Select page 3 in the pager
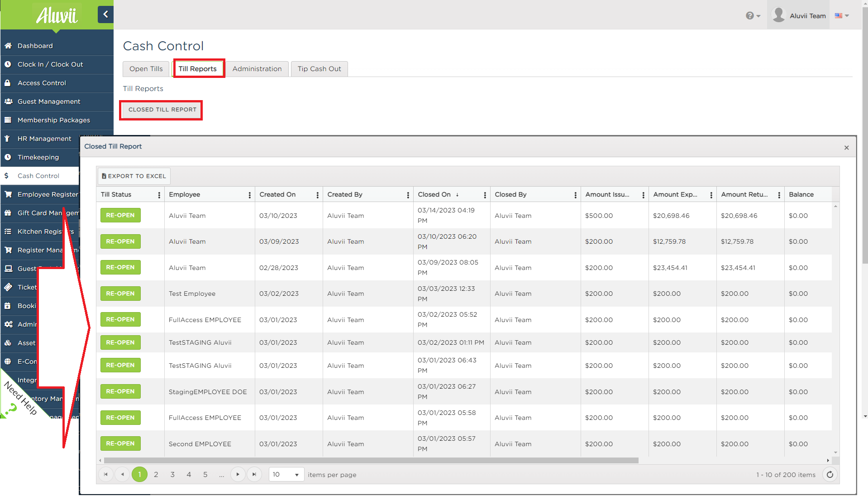The height and width of the screenshot is (501, 868). 172,475
